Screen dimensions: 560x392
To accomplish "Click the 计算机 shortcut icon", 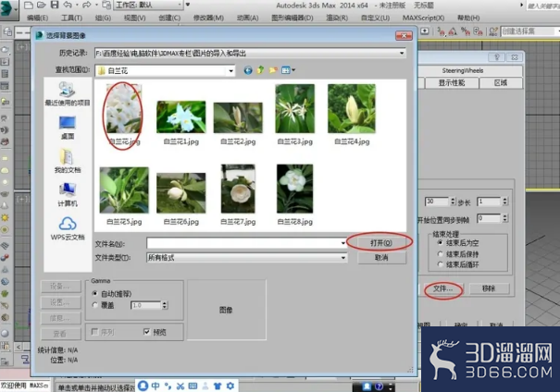I will click(x=68, y=194).
